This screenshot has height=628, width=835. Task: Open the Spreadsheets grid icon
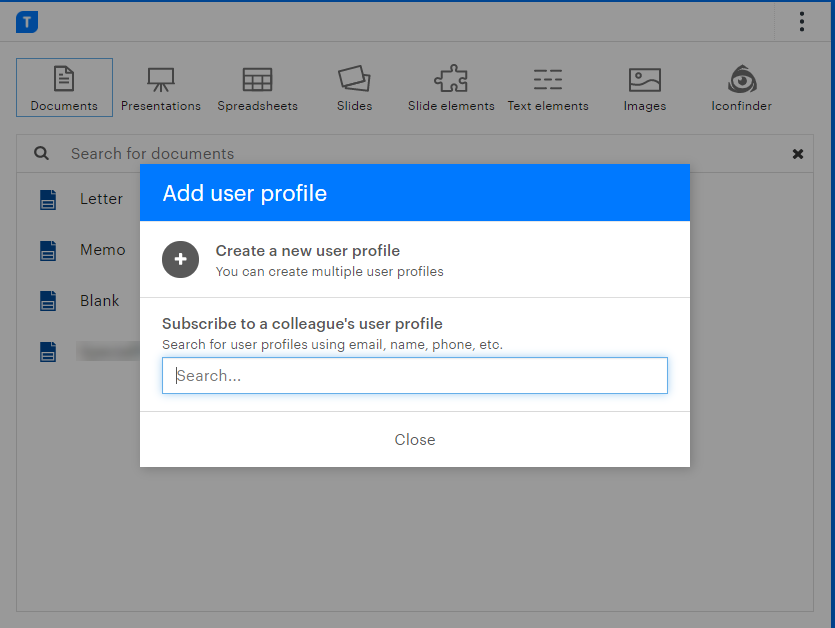coord(257,79)
